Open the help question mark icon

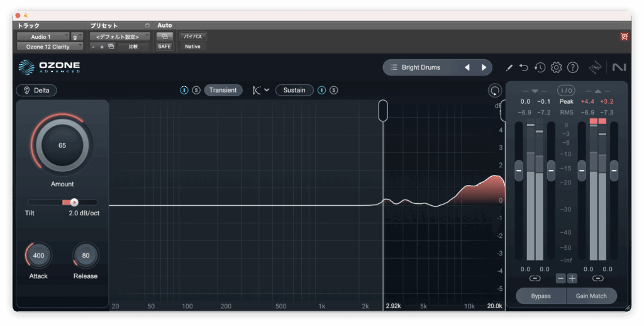(x=572, y=67)
